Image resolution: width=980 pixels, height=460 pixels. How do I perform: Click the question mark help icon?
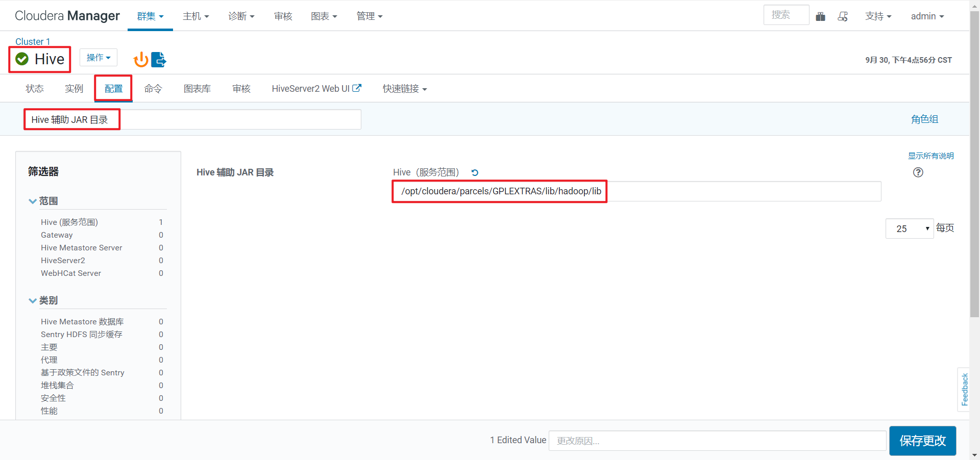tap(918, 172)
